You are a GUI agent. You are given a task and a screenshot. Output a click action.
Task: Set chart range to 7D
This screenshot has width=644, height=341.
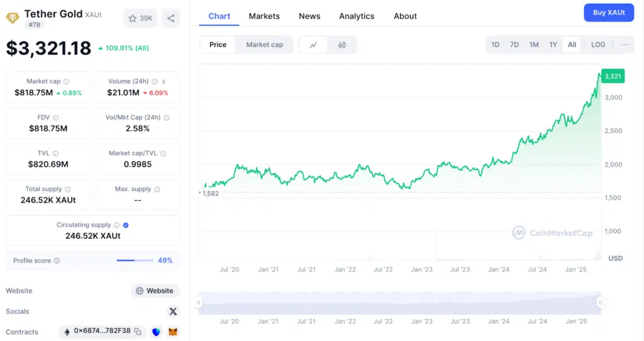514,45
